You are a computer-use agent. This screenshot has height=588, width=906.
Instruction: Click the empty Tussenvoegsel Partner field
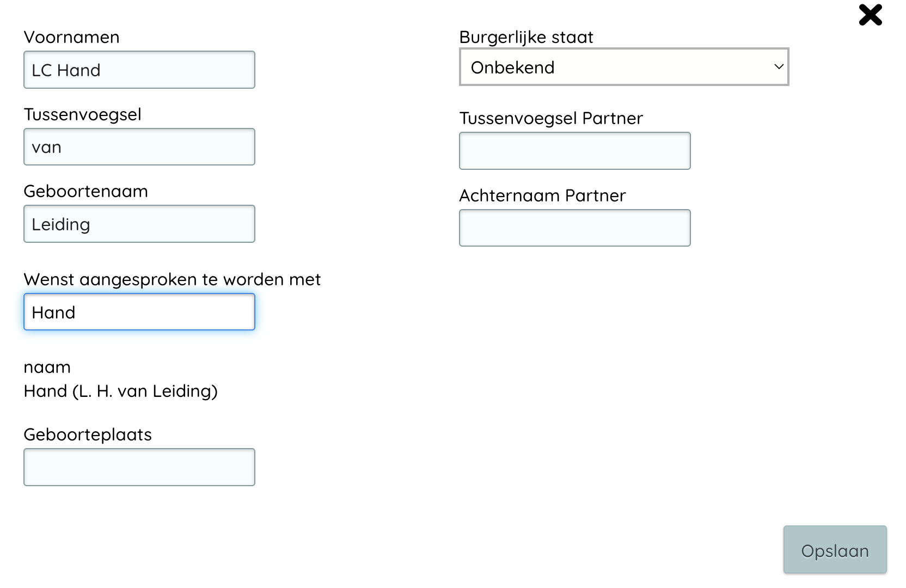click(574, 151)
